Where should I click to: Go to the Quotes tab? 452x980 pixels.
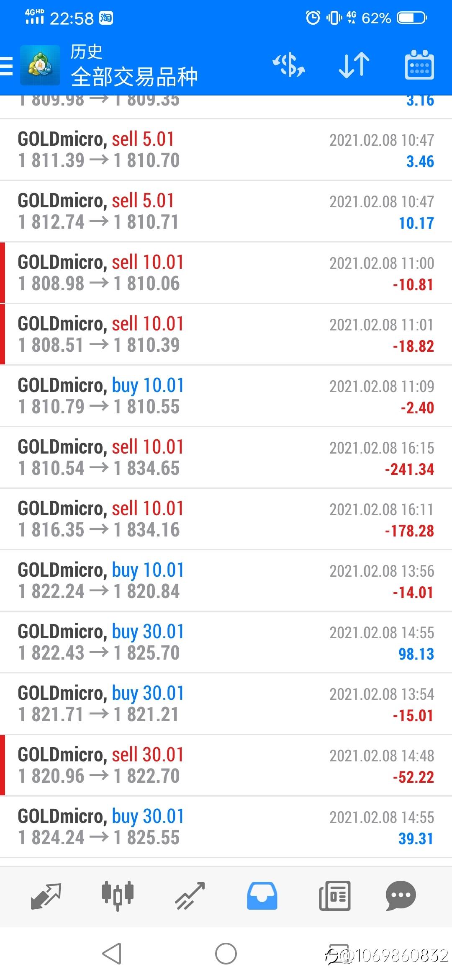[46, 895]
